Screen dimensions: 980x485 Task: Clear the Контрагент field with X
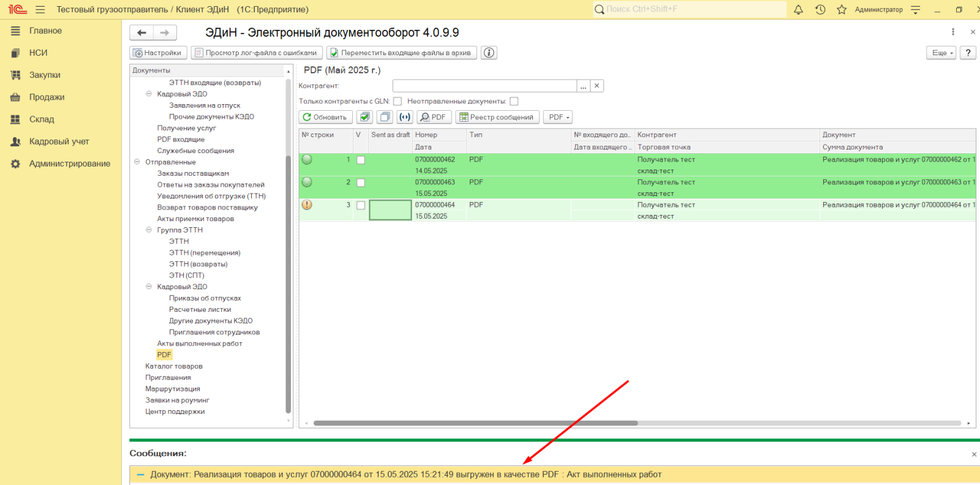pyautogui.click(x=597, y=86)
